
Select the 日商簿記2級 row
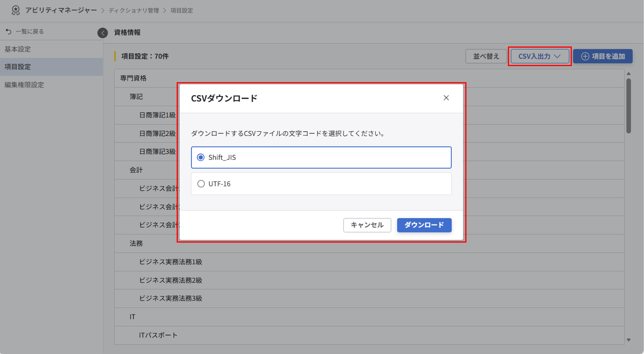coord(157,133)
